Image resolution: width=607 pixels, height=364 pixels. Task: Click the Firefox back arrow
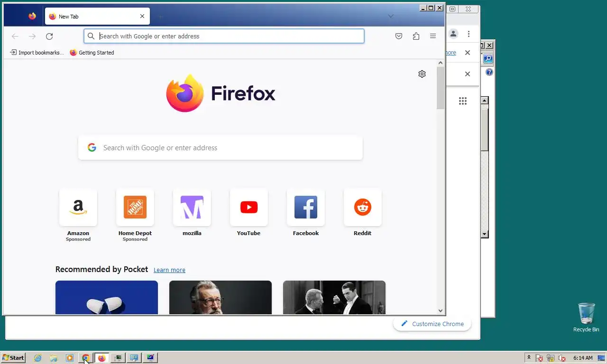tap(15, 36)
